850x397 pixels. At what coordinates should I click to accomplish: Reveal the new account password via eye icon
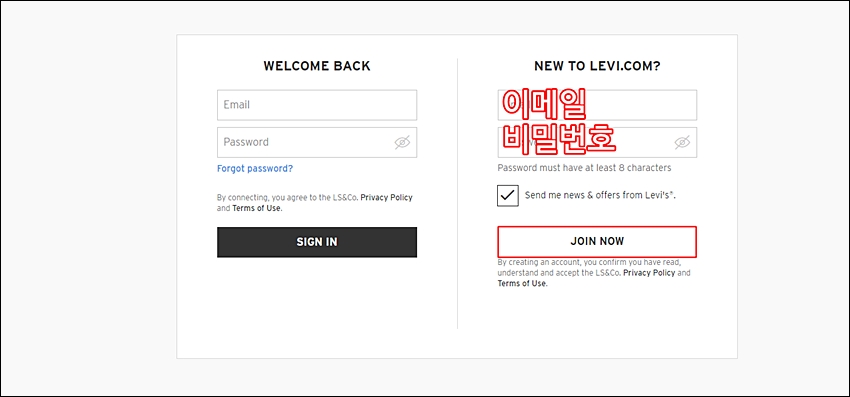click(682, 143)
